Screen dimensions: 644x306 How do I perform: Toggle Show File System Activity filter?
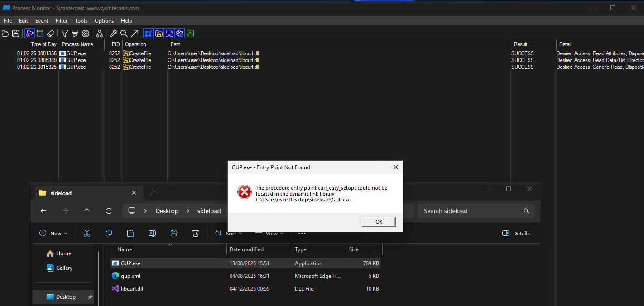pos(159,33)
